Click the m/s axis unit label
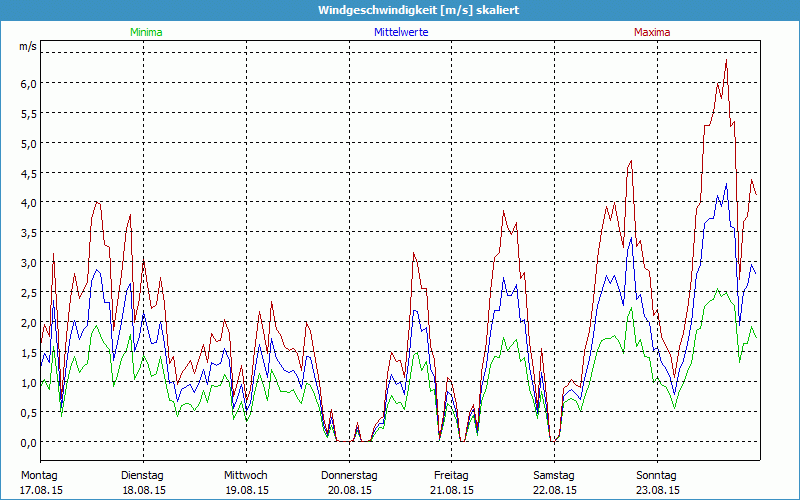The height and width of the screenshot is (500, 800). (x=28, y=47)
